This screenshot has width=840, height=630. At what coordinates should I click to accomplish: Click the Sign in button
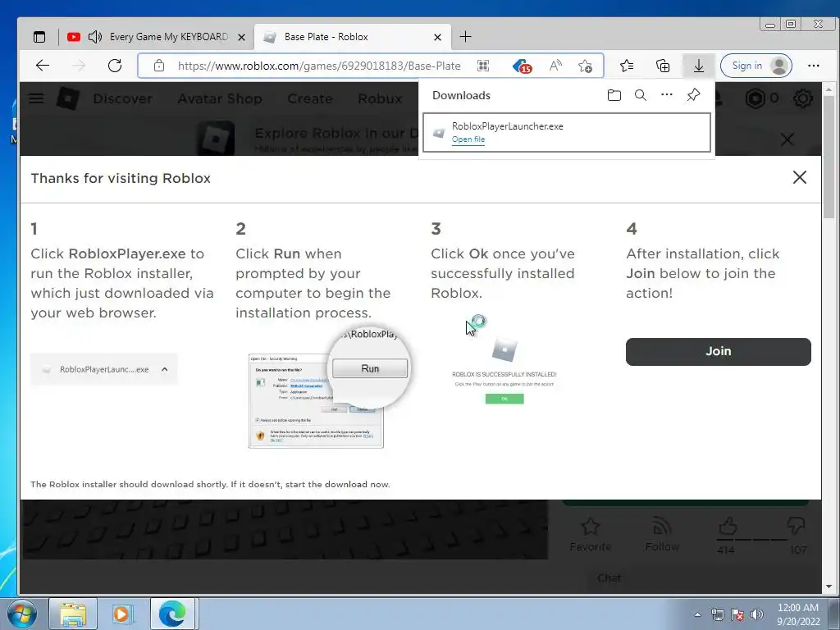click(x=756, y=66)
